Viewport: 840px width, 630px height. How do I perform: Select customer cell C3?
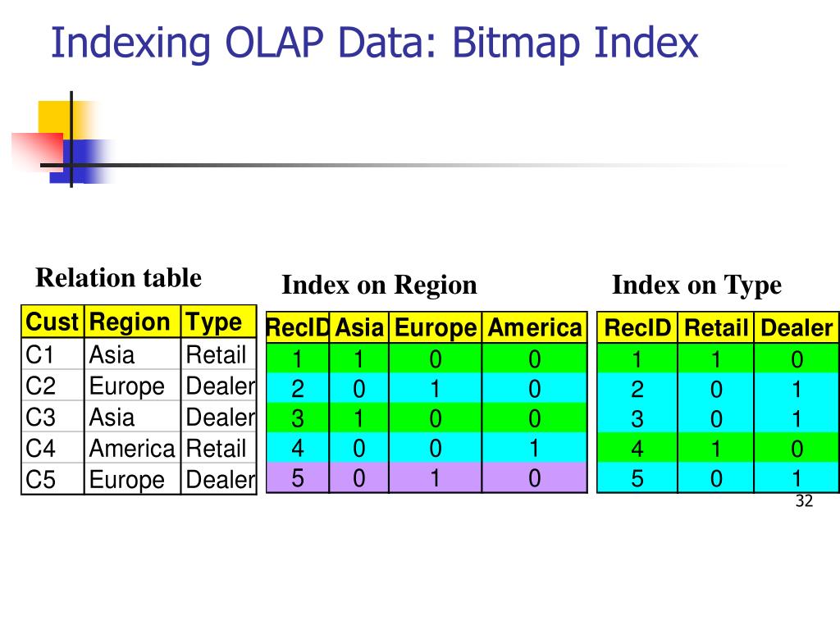pos(52,416)
